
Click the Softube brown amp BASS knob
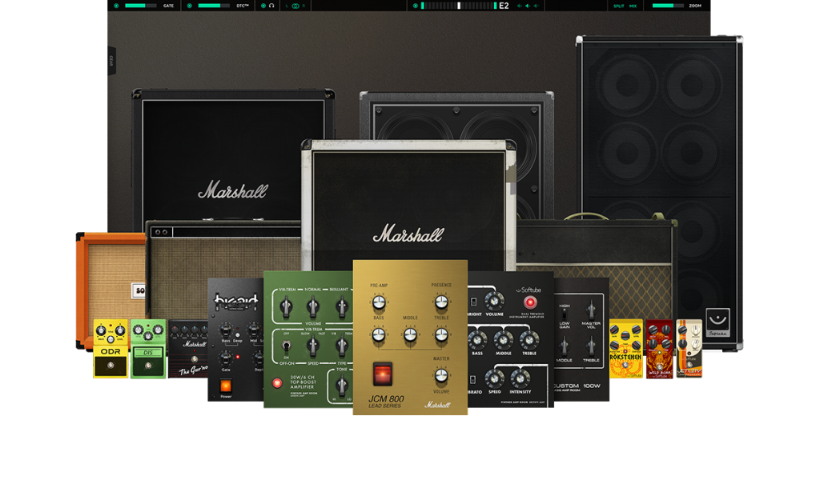(477, 340)
